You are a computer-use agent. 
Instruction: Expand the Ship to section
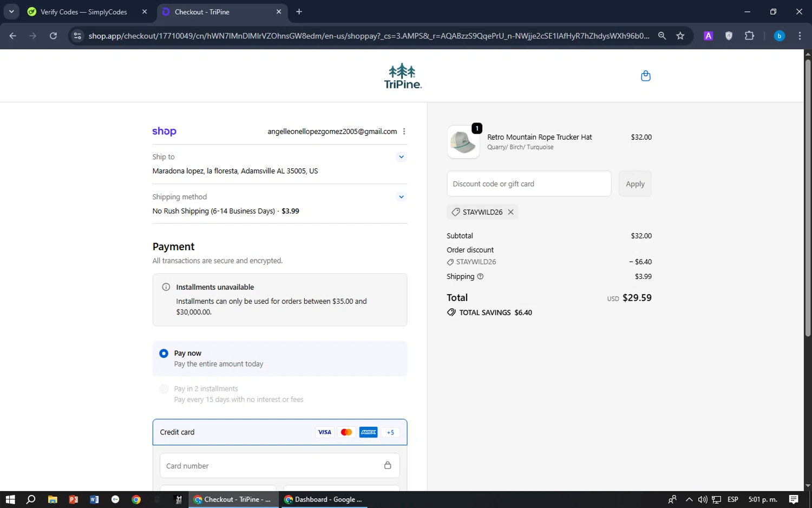[401, 157]
